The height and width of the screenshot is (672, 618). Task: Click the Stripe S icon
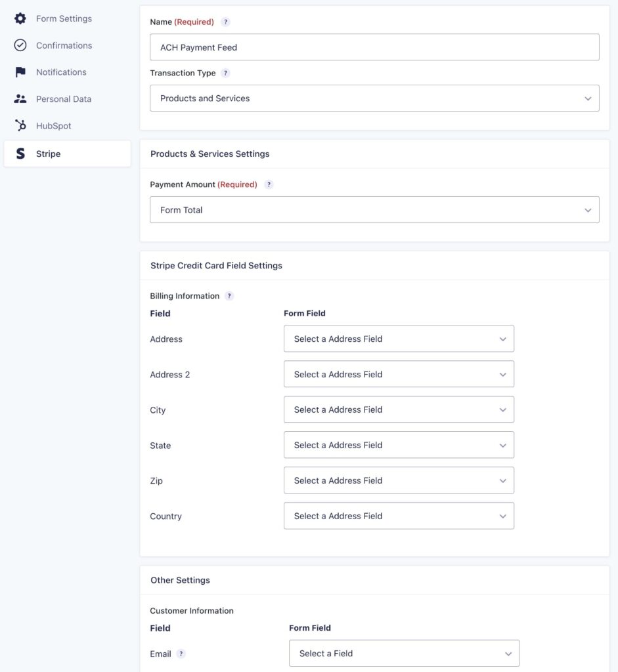pyautogui.click(x=20, y=153)
